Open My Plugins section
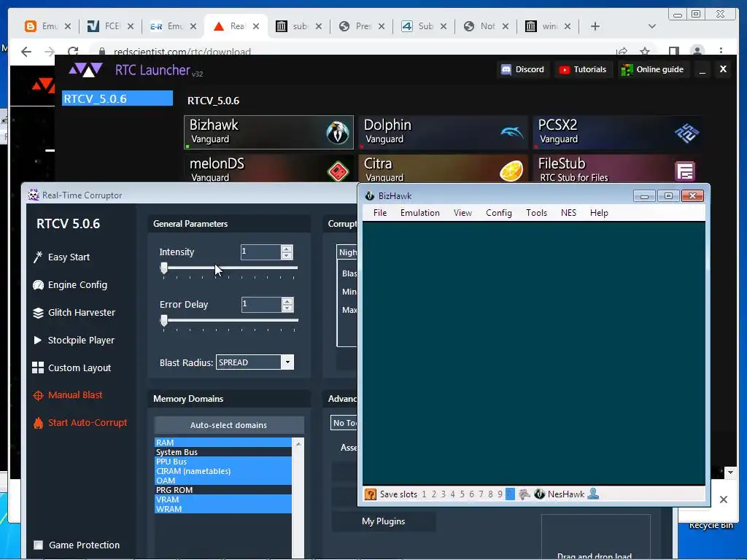The height and width of the screenshot is (560, 747). point(384,521)
